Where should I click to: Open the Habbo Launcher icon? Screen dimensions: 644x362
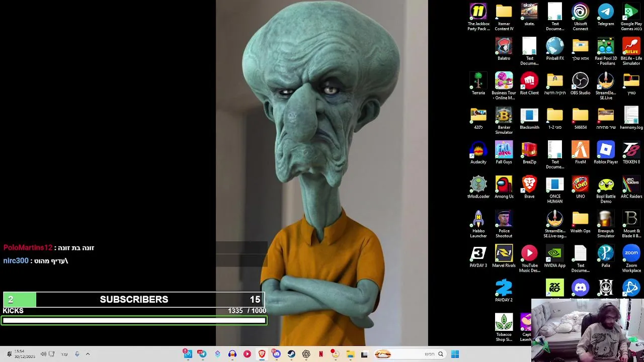pyautogui.click(x=478, y=224)
